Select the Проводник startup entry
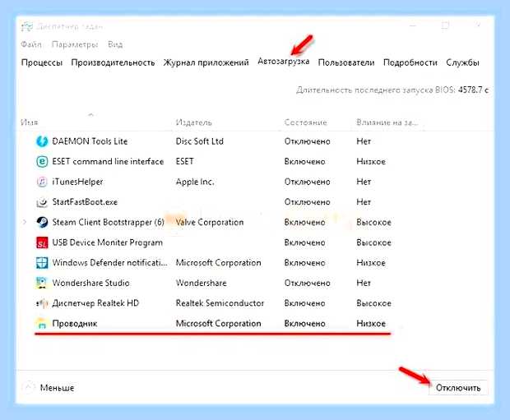The height and width of the screenshot is (420, 510). pyautogui.click(x=75, y=324)
